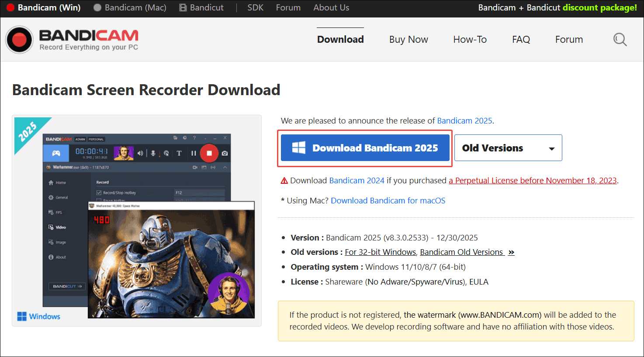The height and width of the screenshot is (357, 644).
Task: Enable the Record/Stop Hotkey checkbox
Action: click(99, 193)
